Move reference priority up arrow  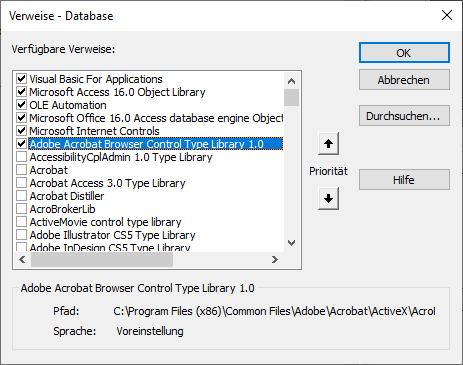(328, 144)
